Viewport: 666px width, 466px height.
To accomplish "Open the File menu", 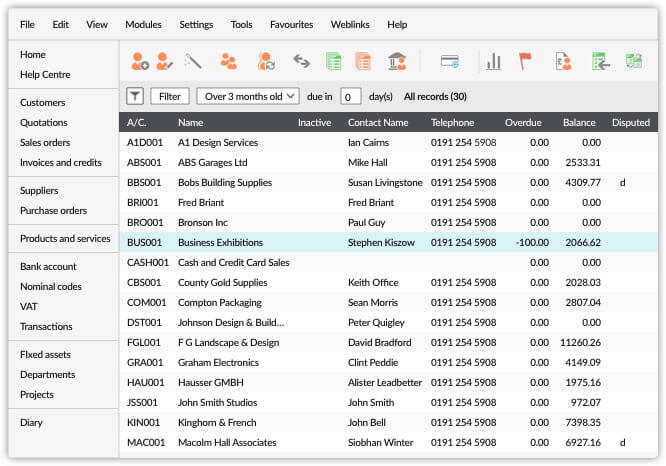I will (x=27, y=25).
